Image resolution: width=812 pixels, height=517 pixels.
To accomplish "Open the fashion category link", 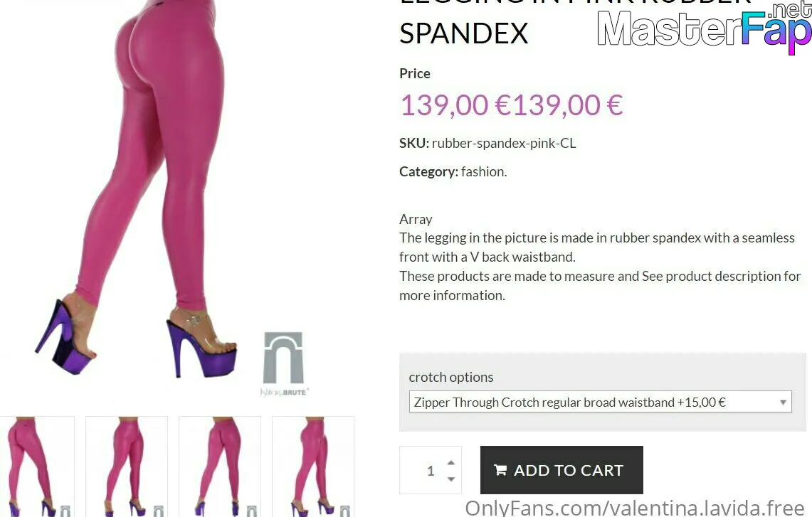I will click(x=483, y=171).
